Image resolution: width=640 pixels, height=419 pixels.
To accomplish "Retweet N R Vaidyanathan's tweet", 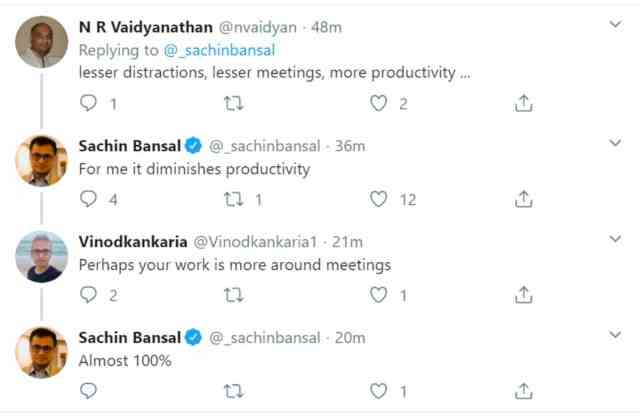I will (x=234, y=103).
